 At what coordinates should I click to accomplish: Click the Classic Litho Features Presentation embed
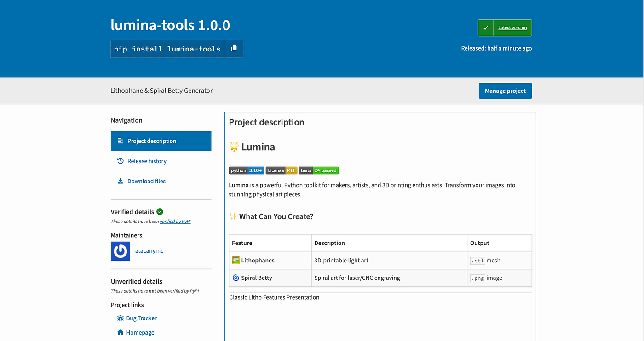pos(380,317)
